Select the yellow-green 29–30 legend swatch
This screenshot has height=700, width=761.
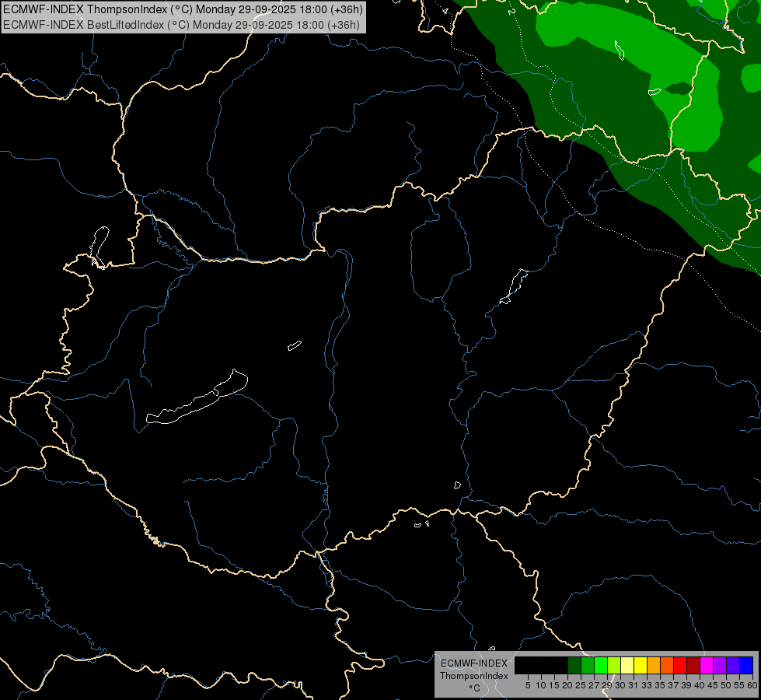(x=613, y=666)
